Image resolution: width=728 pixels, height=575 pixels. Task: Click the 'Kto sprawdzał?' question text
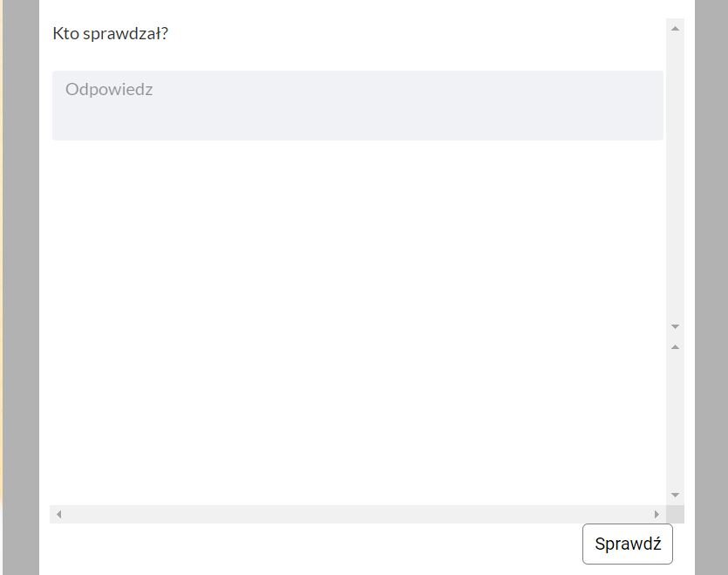(x=111, y=34)
